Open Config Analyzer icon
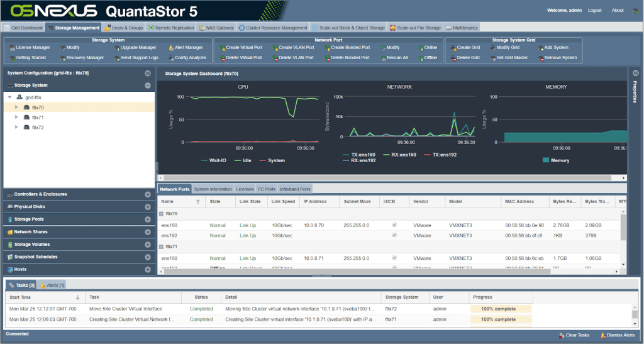644x344 pixels. click(x=171, y=58)
